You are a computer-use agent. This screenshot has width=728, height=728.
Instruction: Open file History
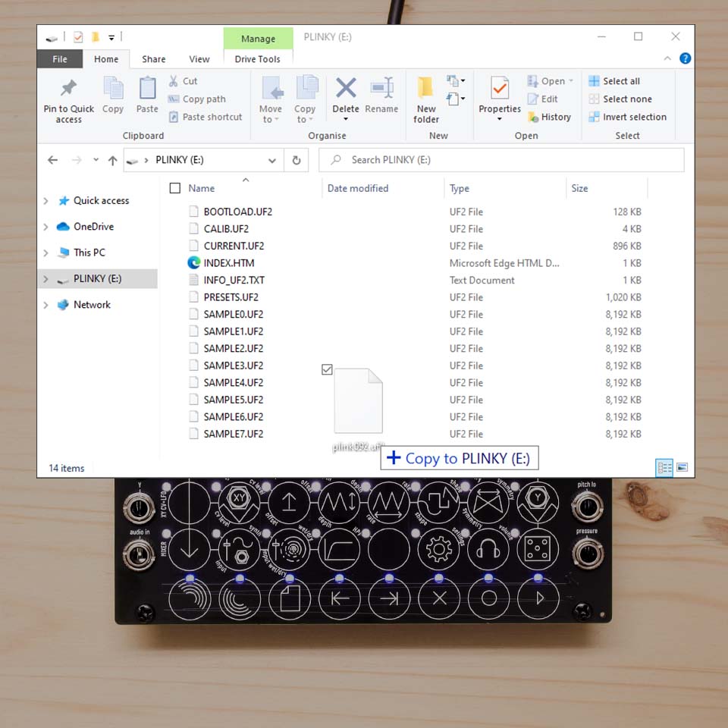point(549,117)
